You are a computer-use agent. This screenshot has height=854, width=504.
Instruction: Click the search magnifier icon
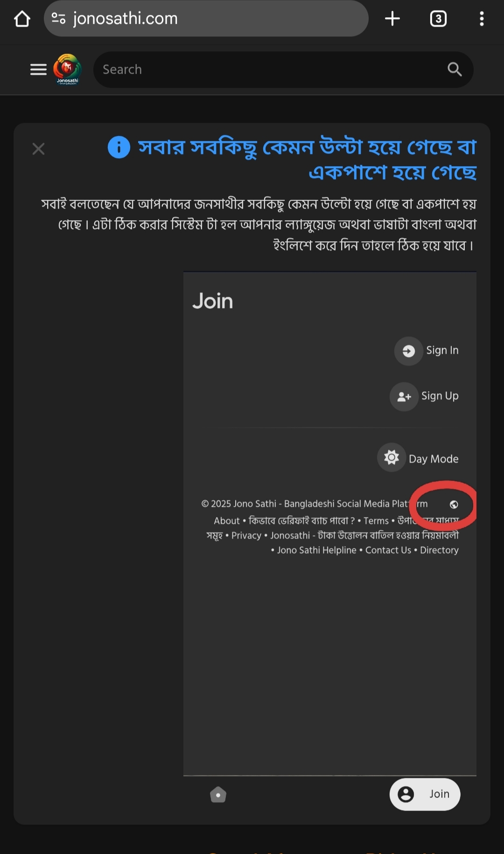coord(455,70)
